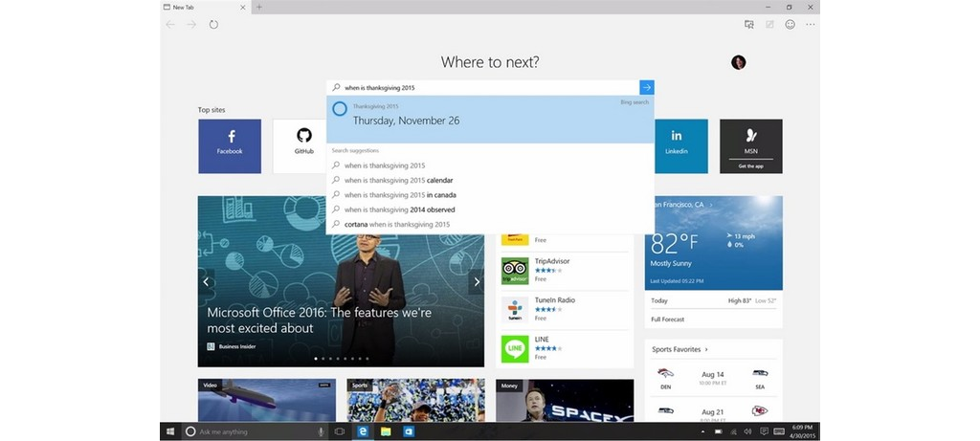Send feedback via the smiley icon
Viewport: 980px width, 441px height.
(790, 24)
